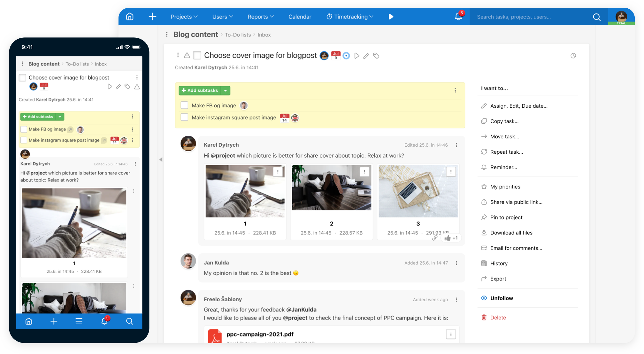This screenshot has width=644, height=354.
Task: Edit the task using the pencil icon
Action: (366, 56)
